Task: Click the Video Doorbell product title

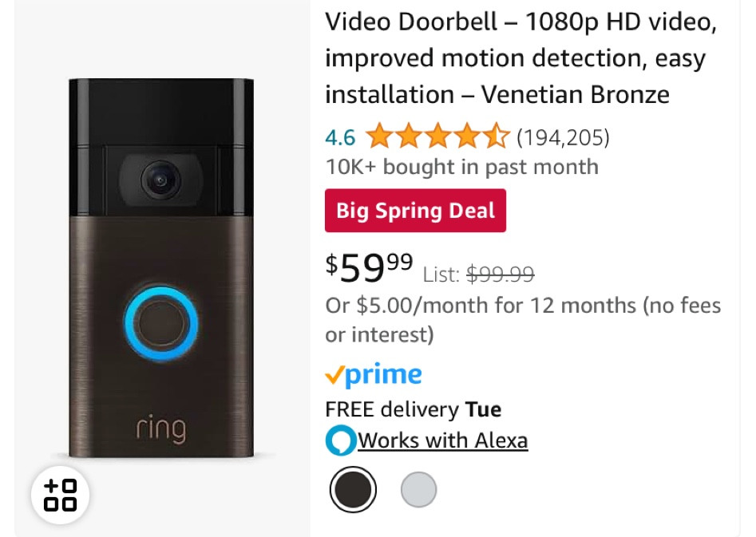Action: [x=520, y=57]
